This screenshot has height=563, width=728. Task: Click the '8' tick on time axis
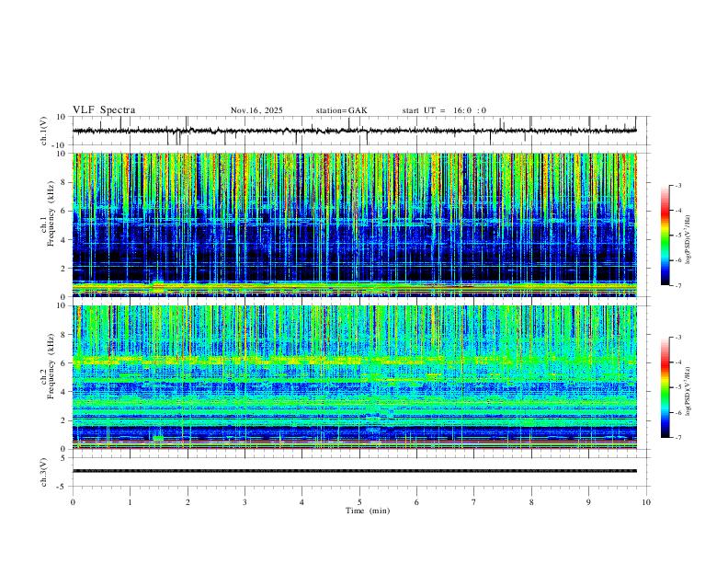click(x=531, y=502)
